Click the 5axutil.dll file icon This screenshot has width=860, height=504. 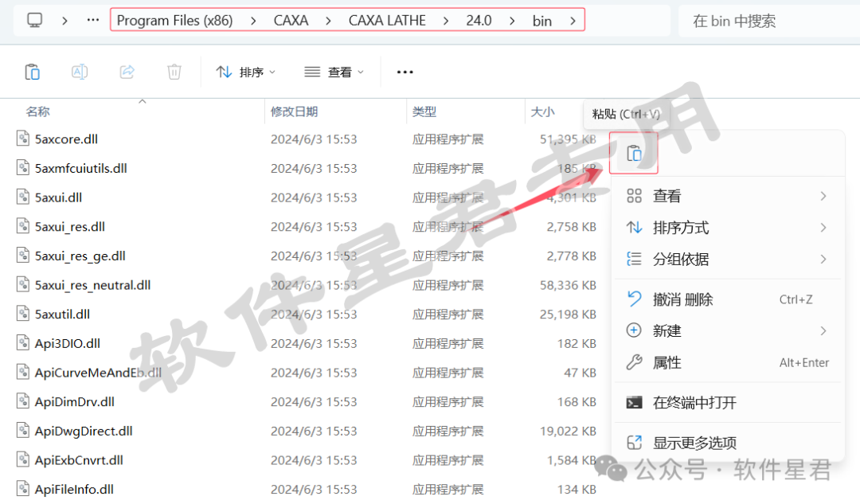pos(23,313)
